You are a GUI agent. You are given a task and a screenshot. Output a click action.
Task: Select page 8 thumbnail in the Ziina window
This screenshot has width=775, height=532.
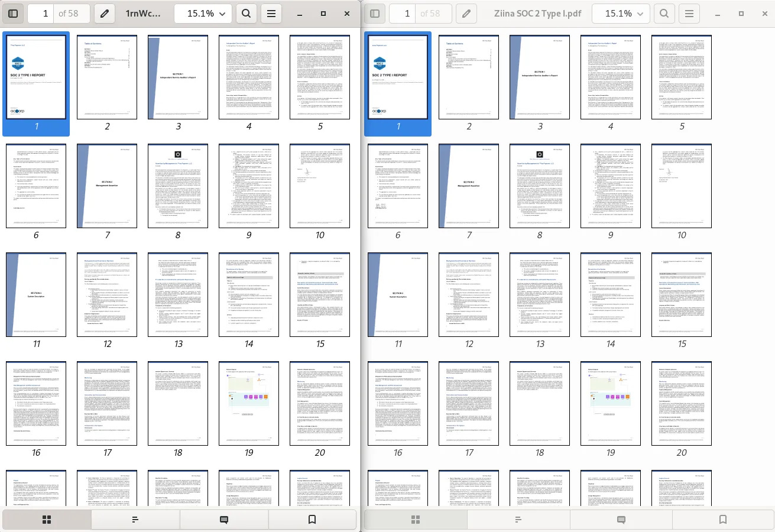(540, 186)
